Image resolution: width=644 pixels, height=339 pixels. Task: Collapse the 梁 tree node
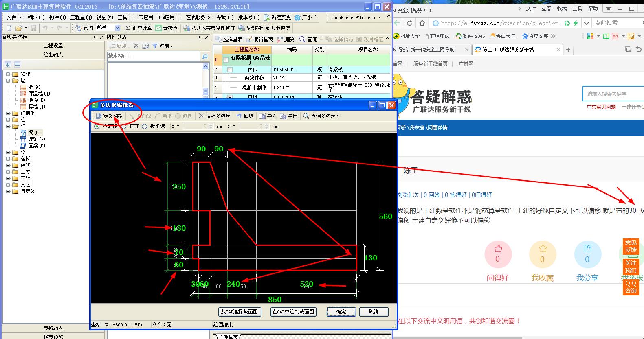[8, 126]
